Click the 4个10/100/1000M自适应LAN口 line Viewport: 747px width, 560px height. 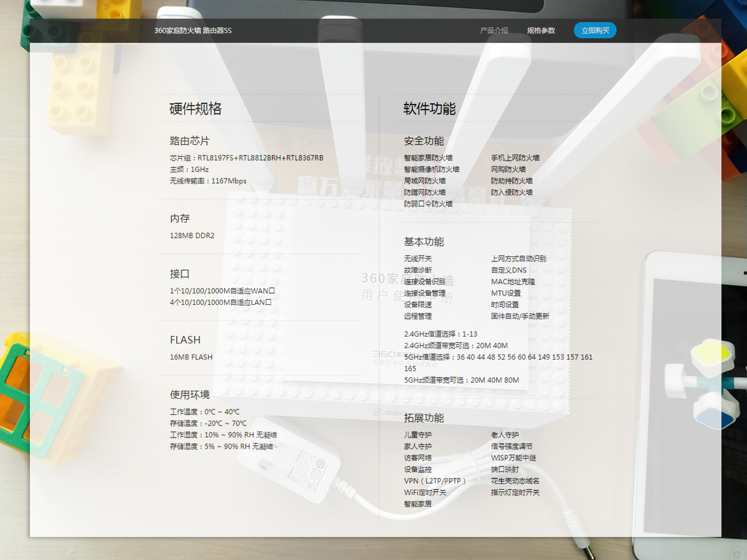pyautogui.click(x=221, y=302)
